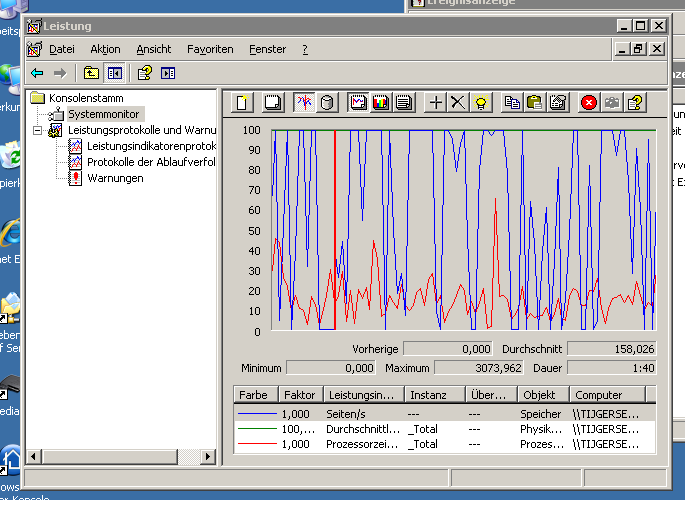685x505 pixels.
Task: Select the Prozessorzei... counter row
Action: pos(445,444)
